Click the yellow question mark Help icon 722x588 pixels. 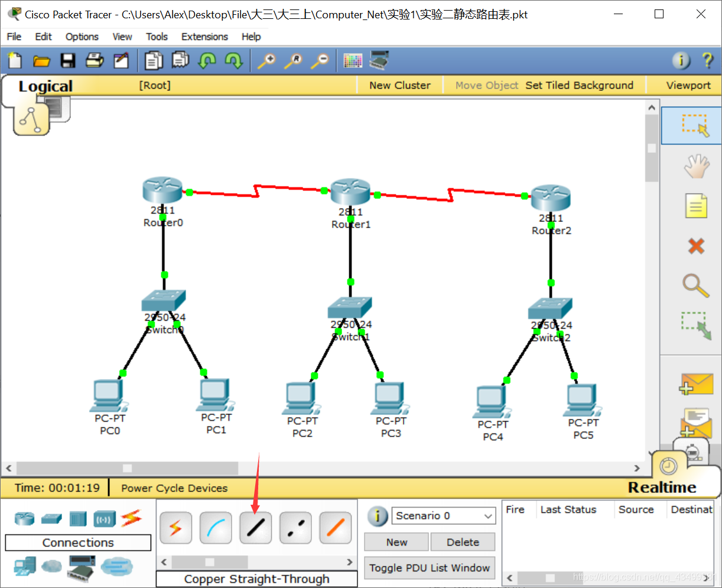(707, 60)
